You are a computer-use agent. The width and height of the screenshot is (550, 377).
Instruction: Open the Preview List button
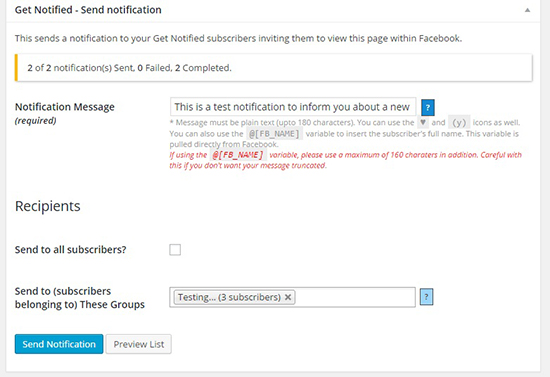pos(139,344)
